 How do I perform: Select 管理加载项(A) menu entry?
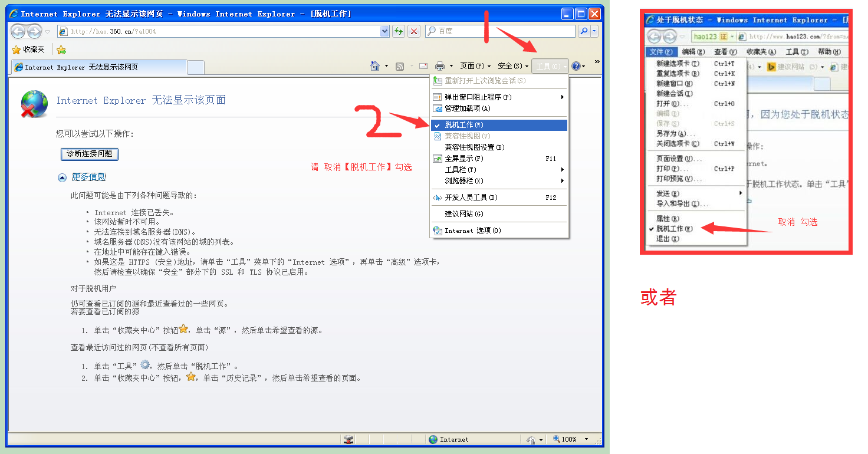(x=499, y=108)
